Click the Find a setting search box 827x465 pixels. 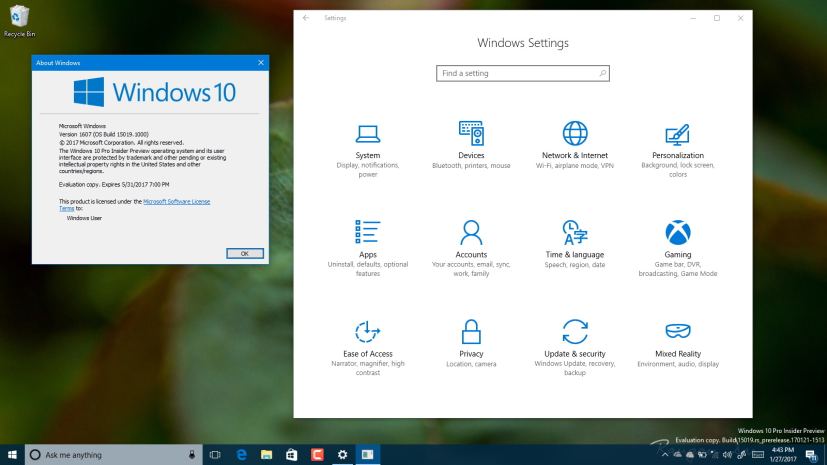pyautogui.click(x=523, y=73)
